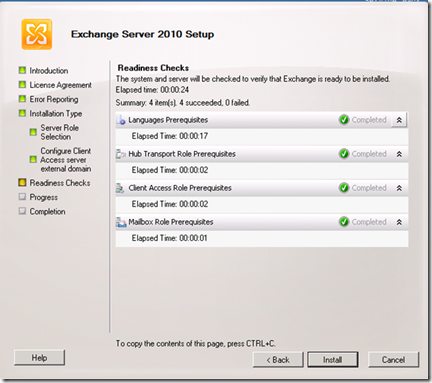Image resolution: width=432 pixels, height=383 pixels.
Task: Click the Client Access Role Prerequisites heading
Action: [x=180, y=188]
